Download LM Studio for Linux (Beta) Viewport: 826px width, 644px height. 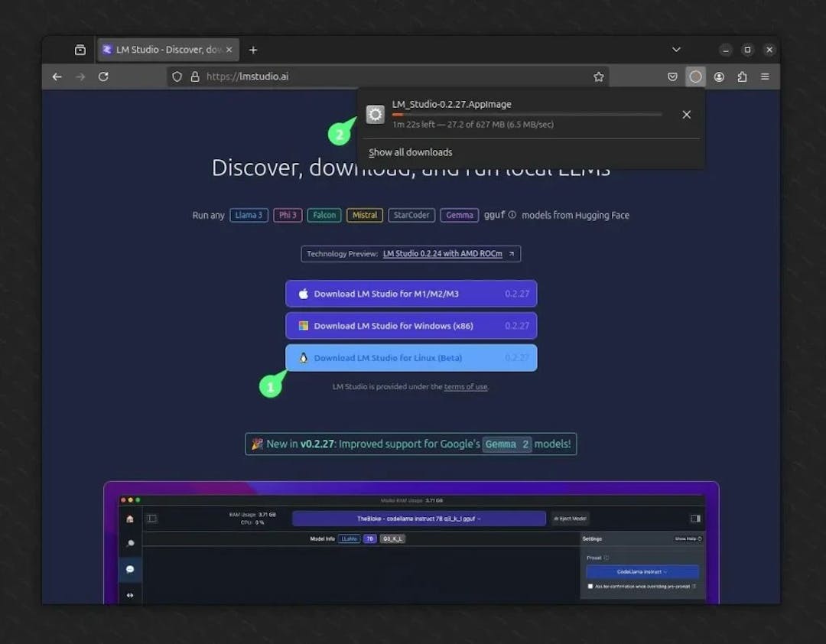pyautogui.click(x=411, y=358)
